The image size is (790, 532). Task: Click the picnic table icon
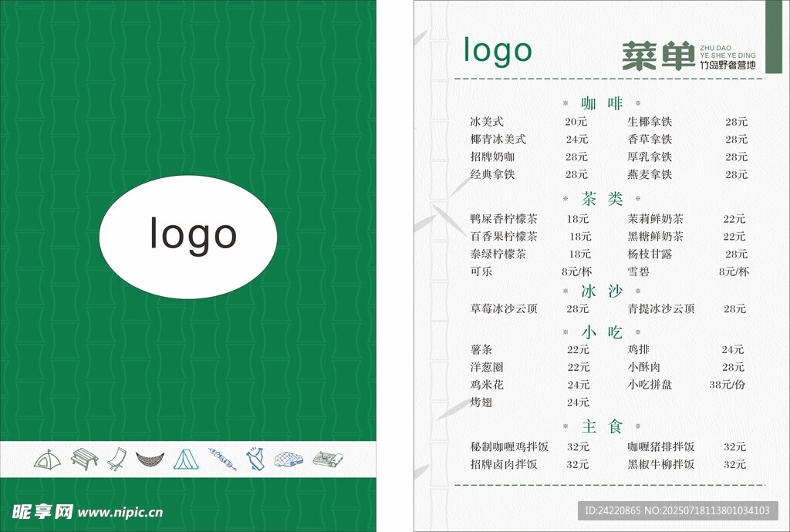[84, 459]
